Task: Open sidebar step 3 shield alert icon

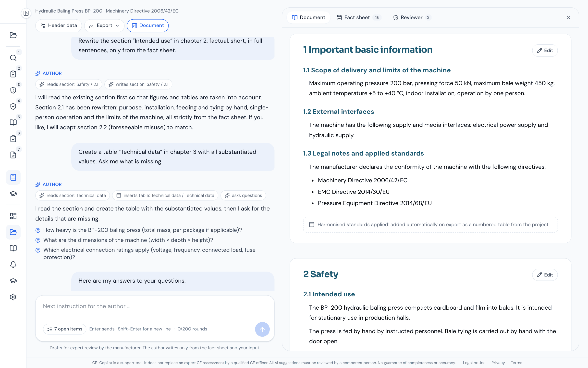Action: pyautogui.click(x=13, y=90)
